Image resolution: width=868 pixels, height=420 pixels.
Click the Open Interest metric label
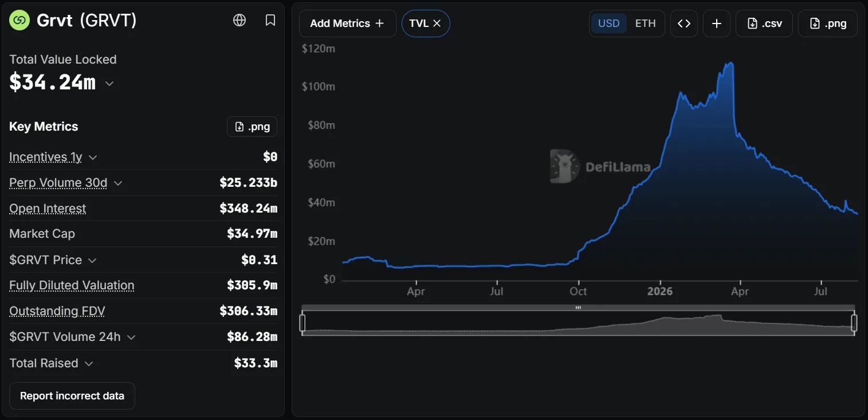point(48,209)
